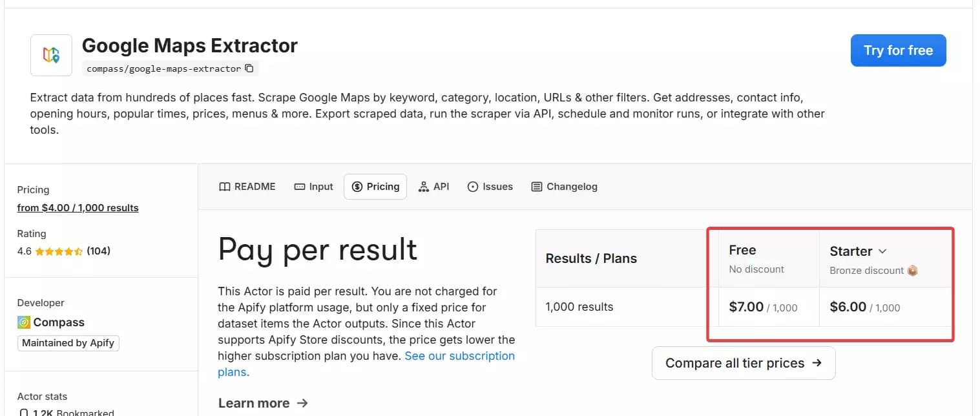
Task: Open the Issues tab
Action: 490,186
